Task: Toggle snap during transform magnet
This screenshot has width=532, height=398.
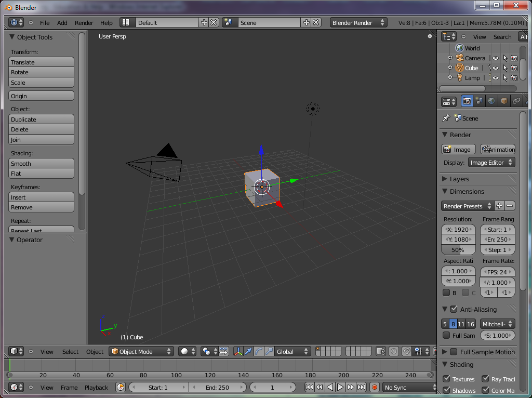Action: 406,351
